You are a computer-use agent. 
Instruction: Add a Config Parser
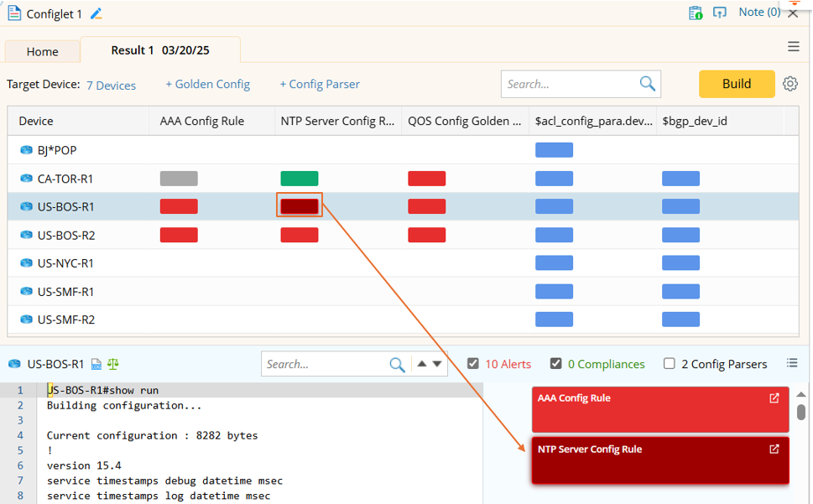pos(320,84)
